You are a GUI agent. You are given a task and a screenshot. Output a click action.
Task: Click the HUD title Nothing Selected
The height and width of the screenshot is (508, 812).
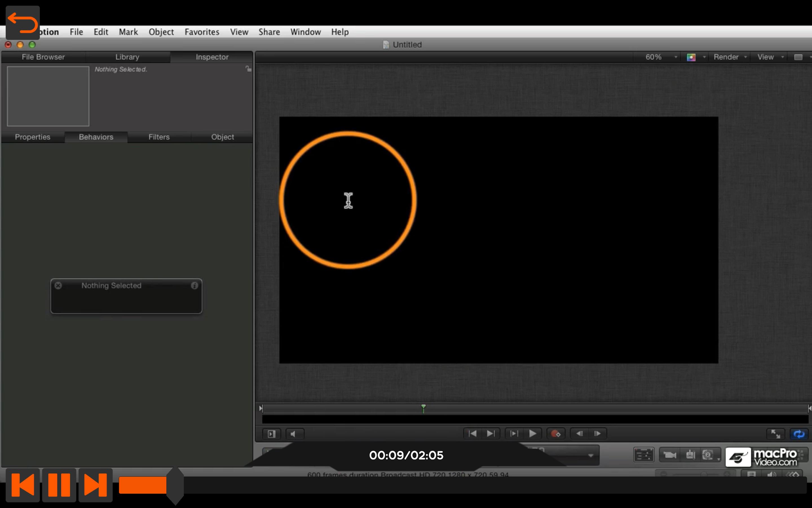pos(111,286)
